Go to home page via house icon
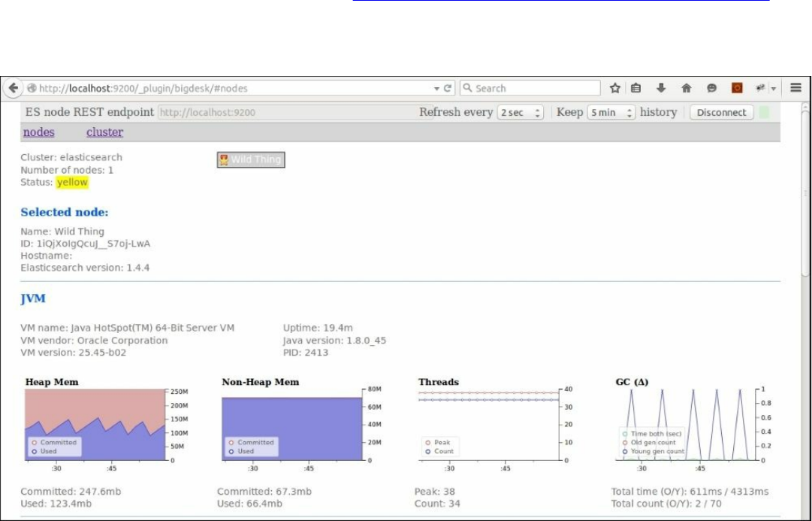Image resolution: width=812 pixels, height=521 pixels. click(x=686, y=88)
